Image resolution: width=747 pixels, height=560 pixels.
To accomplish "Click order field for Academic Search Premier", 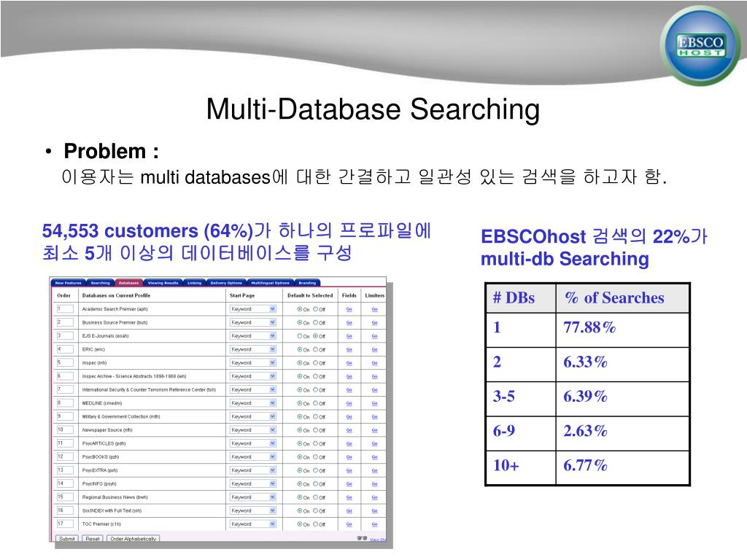I will [x=65, y=309].
